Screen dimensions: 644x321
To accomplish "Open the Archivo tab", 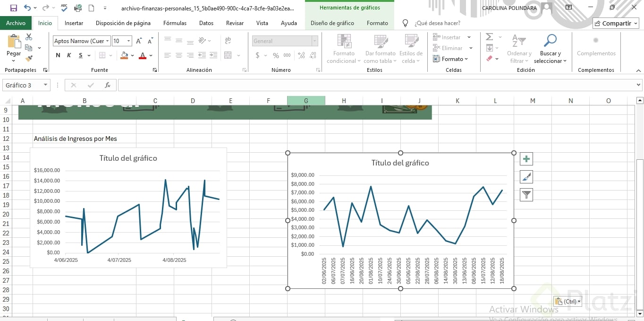I will pos(16,23).
